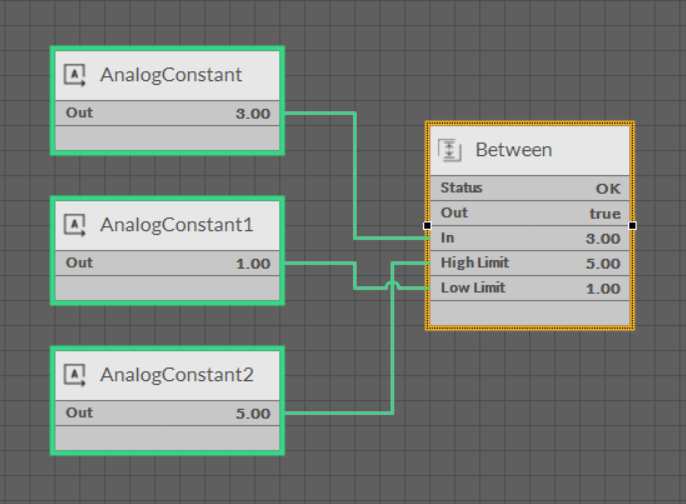This screenshot has height=504, width=686.
Task: Click the empty footer of Between block
Action: tap(530, 312)
